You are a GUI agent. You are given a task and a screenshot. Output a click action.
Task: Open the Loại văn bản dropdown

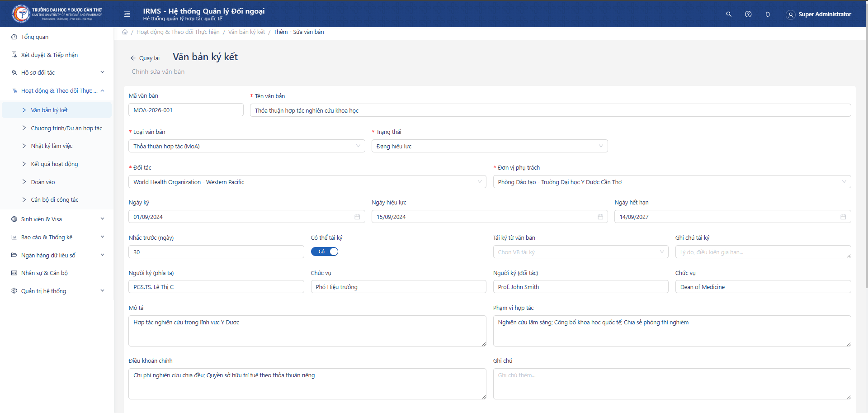click(x=246, y=146)
